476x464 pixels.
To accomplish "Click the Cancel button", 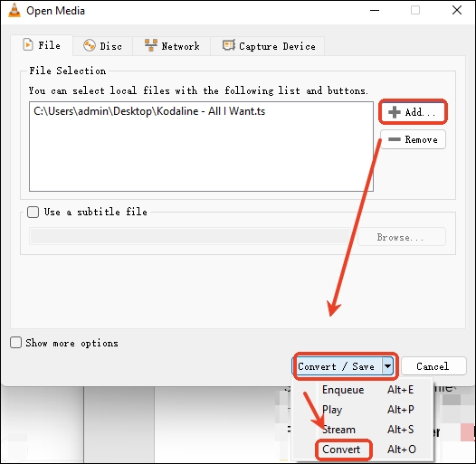I will [x=433, y=366].
